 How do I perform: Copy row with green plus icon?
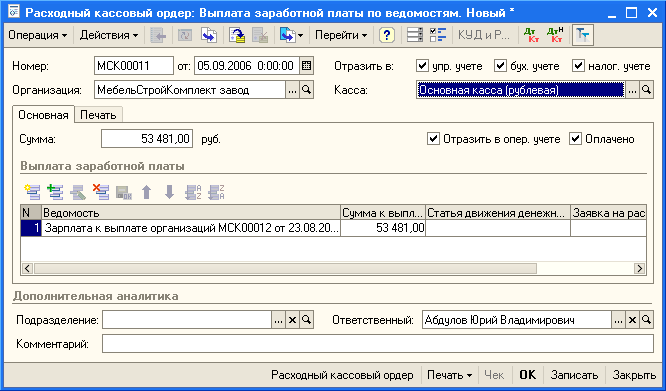[x=55, y=192]
